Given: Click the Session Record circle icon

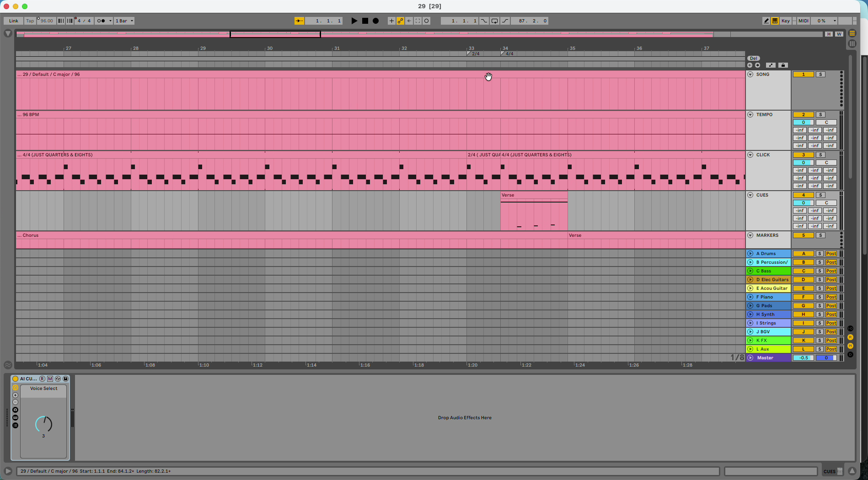Looking at the screenshot, I should pos(426,21).
